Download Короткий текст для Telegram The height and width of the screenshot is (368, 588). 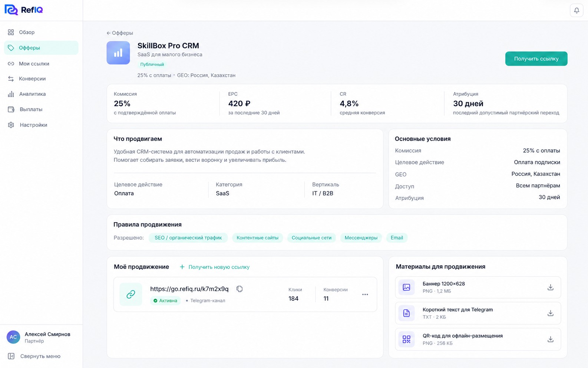(x=551, y=313)
